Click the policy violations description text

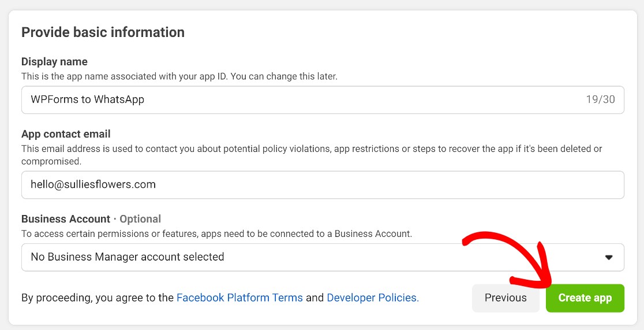point(312,155)
